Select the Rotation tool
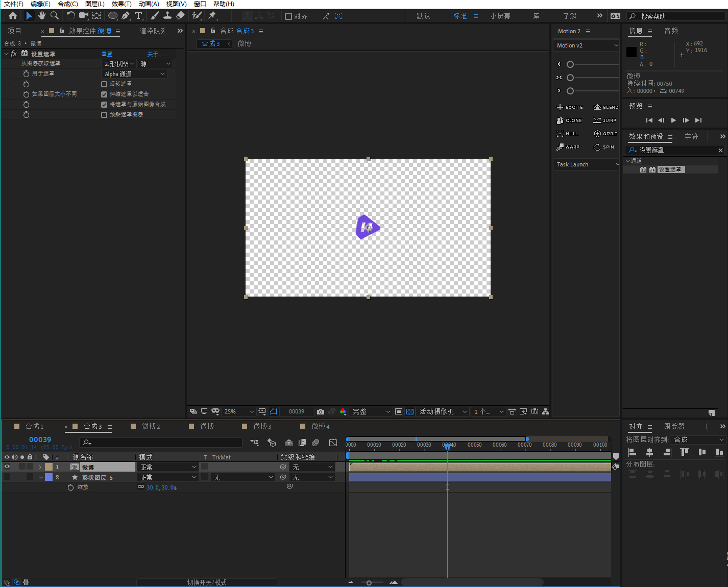This screenshot has height=587, width=728. click(71, 16)
